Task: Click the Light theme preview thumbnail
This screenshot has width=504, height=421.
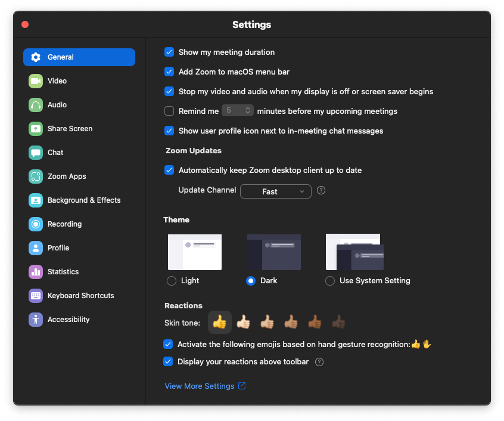Action: 195,252
